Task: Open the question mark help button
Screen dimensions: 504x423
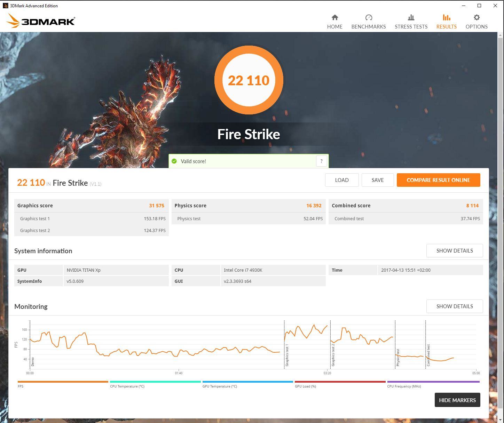Action: (321, 161)
